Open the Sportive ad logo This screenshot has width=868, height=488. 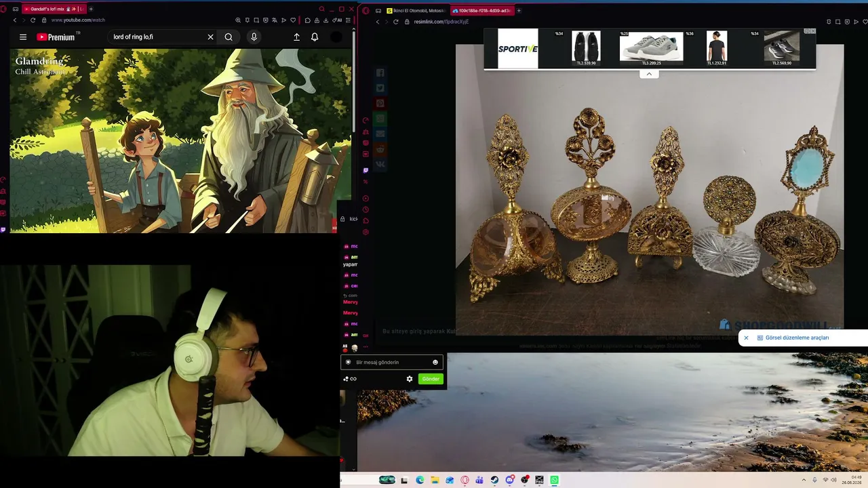coord(518,49)
